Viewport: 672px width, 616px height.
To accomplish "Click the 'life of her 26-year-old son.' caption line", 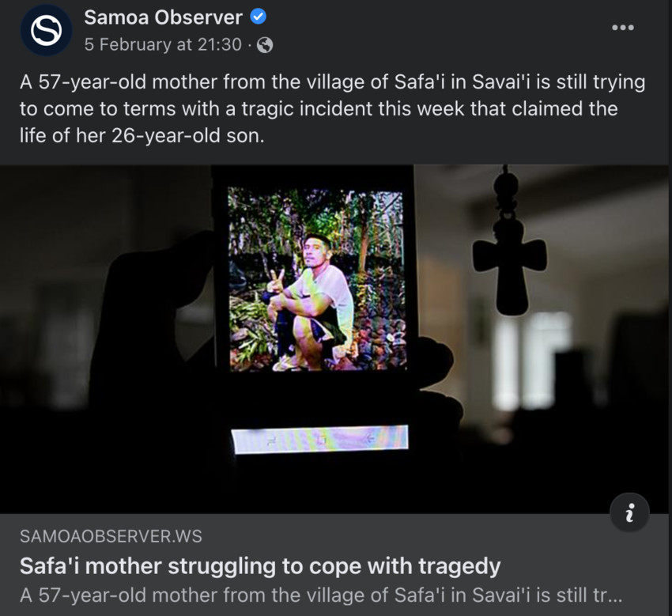I will [142, 135].
